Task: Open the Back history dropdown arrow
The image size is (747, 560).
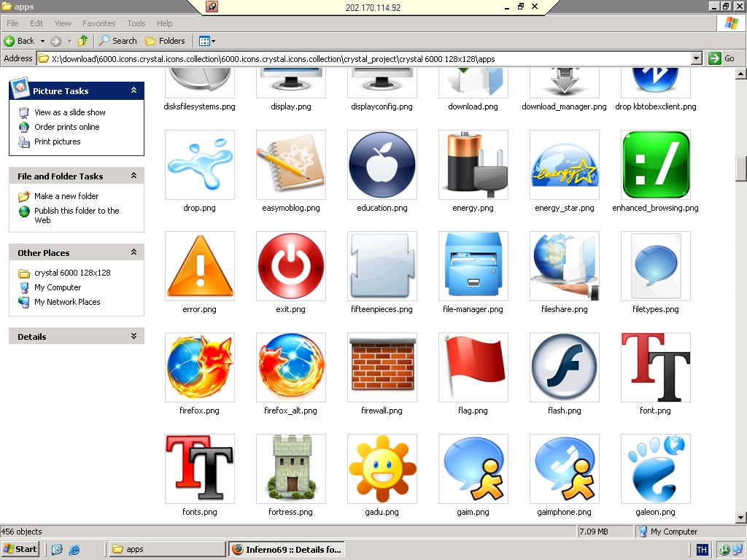Action: [42, 41]
